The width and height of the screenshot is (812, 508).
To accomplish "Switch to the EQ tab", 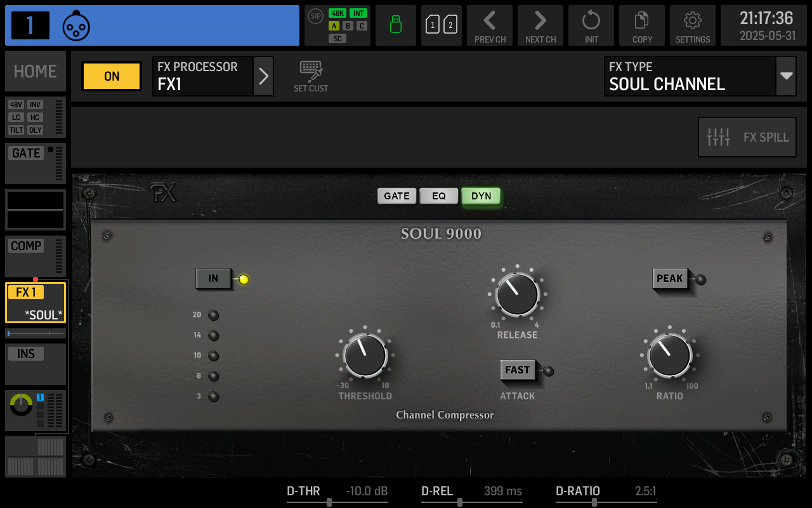I will 439,196.
